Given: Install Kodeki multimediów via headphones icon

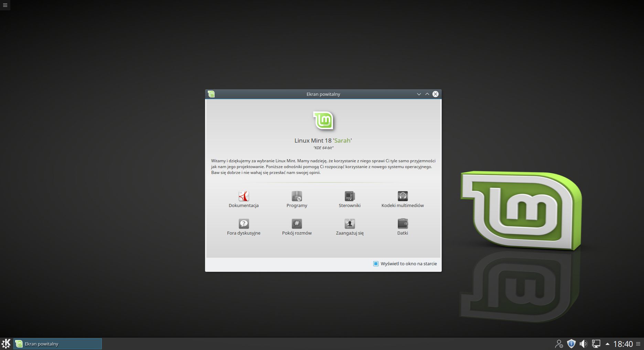Looking at the screenshot, I should click(x=402, y=196).
